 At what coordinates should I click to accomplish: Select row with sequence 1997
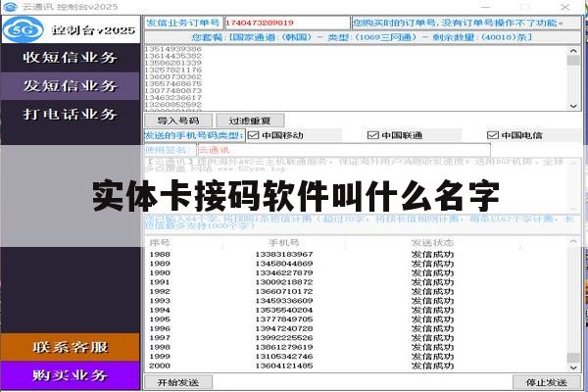tap(357, 338)
